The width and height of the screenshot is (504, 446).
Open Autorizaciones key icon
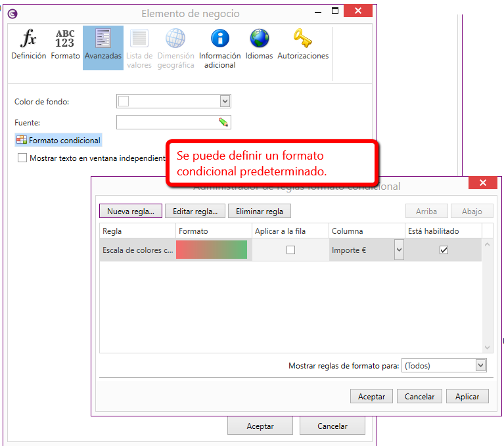pyautogui.click(x=302, y=39)
